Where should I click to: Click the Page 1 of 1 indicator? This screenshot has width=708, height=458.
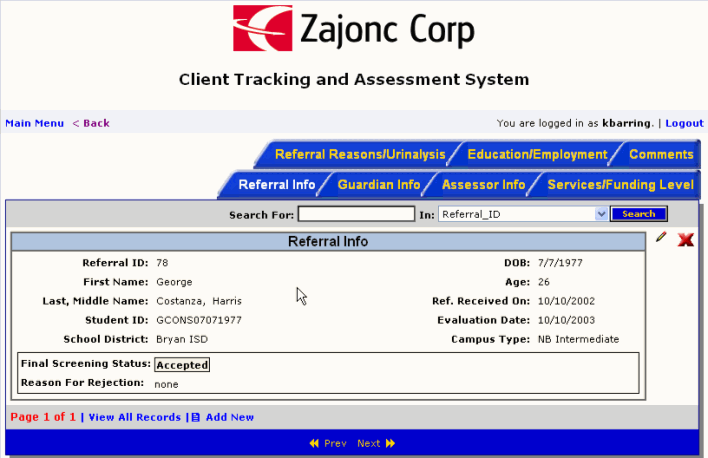43,417
